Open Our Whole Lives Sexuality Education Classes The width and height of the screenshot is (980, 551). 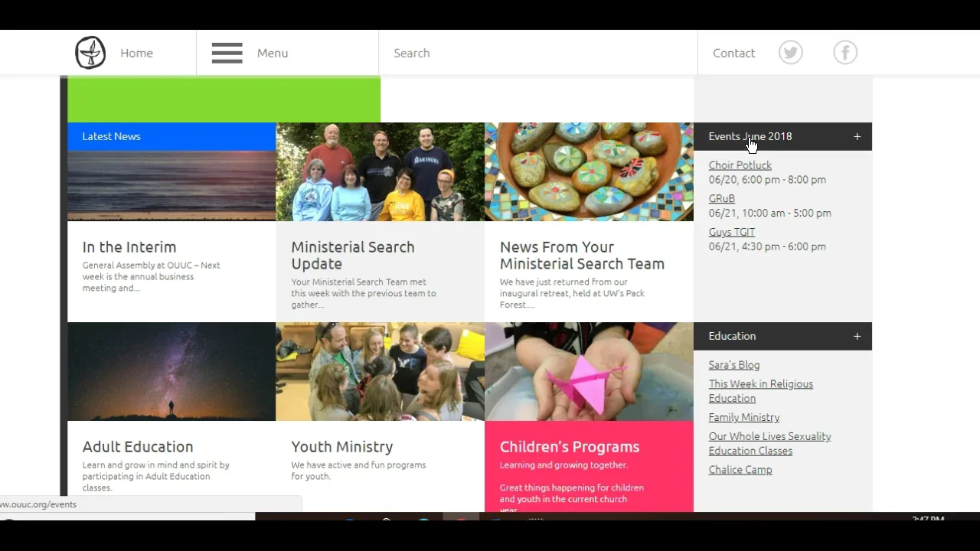click(x=769, y=443)
